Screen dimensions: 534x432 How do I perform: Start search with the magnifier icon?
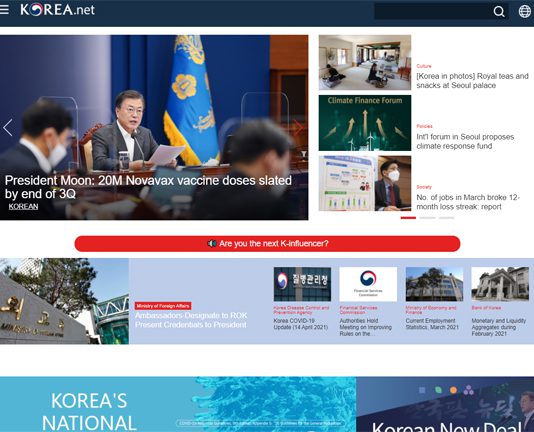[x=499, y=12]
